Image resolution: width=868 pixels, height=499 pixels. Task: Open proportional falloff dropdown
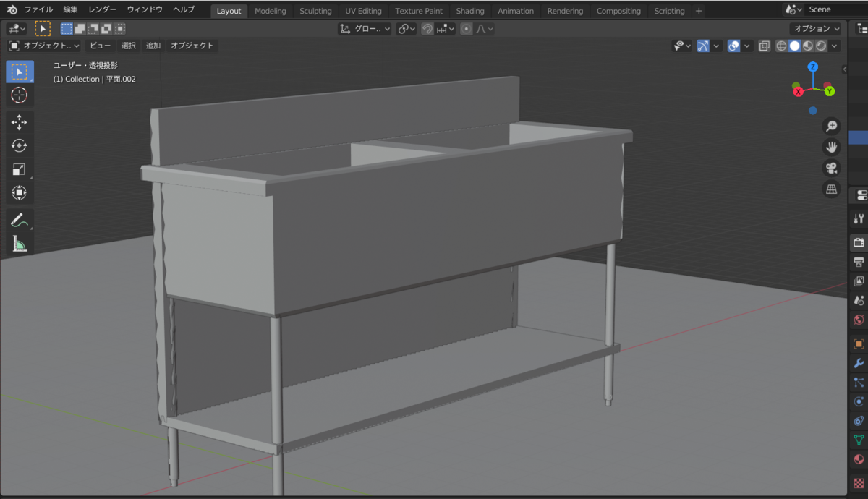tap(485, 29)
